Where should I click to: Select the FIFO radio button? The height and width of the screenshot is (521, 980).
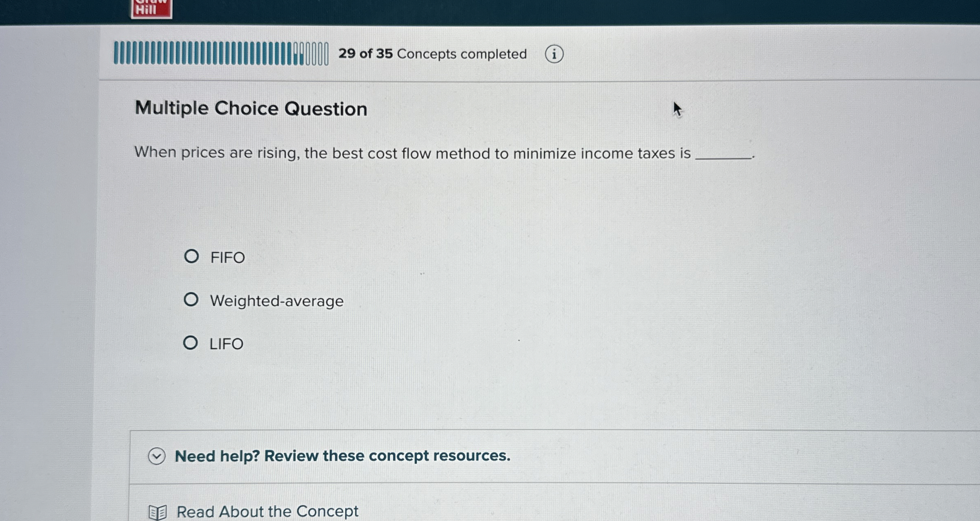[x=191, y=256]
